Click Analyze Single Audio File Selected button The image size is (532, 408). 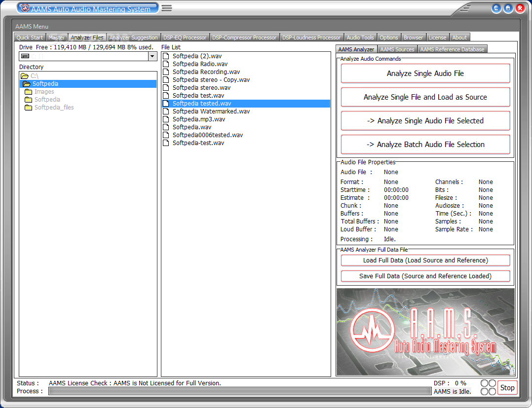pyautogui.click(x=425, y=121)
